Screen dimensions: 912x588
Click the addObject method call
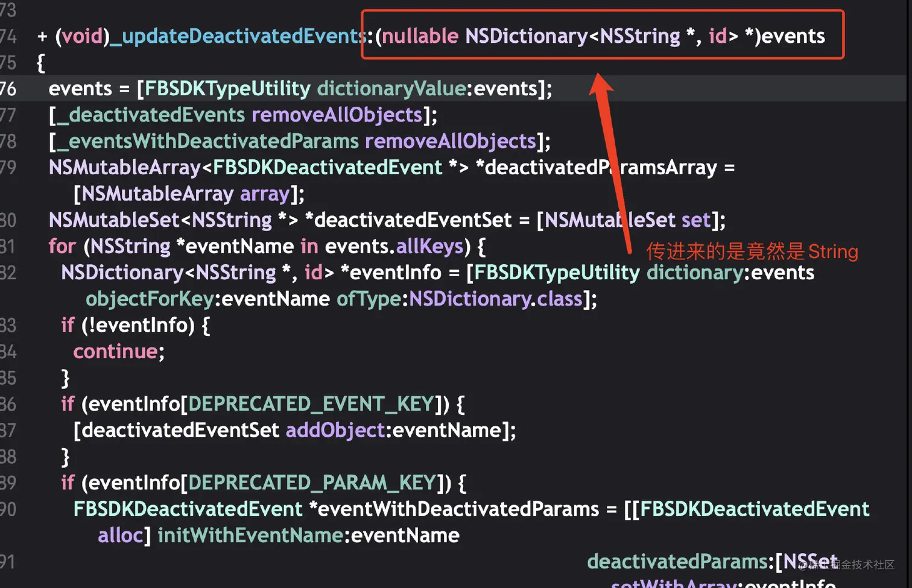(335, 430)
